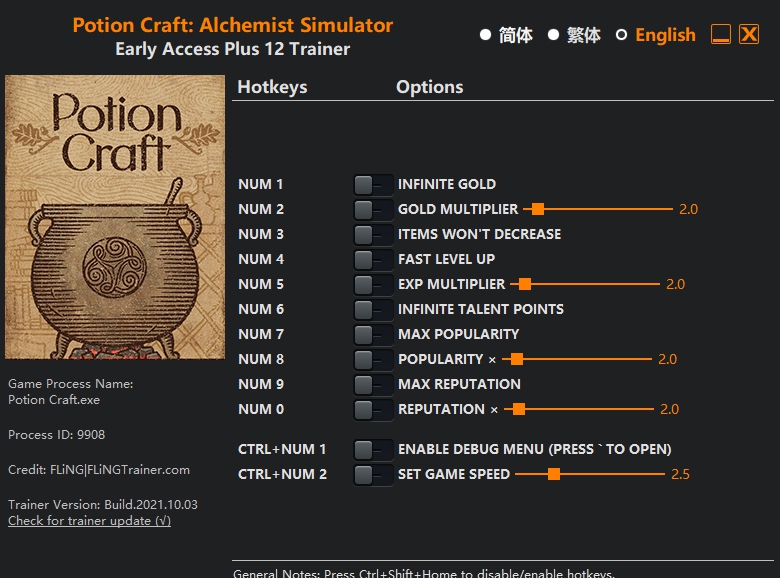Click Check for trainer update link
The width and height of the screenshot is (780, 578).
point(90,521)
